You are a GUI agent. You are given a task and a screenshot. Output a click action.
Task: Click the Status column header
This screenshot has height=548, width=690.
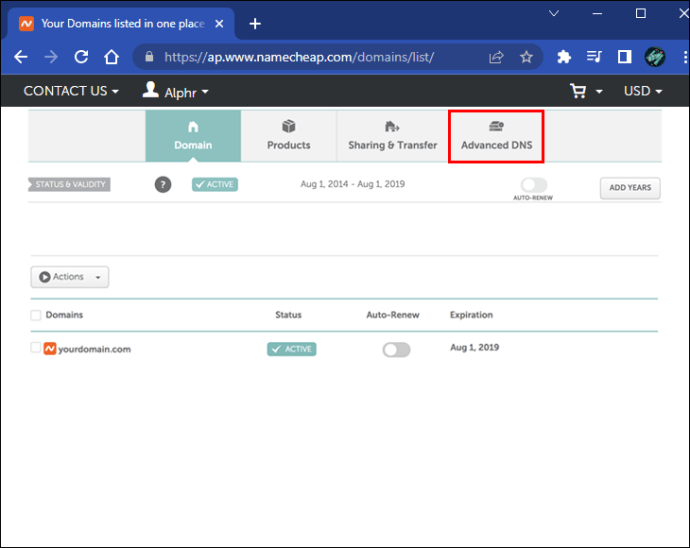coord(288,315)
